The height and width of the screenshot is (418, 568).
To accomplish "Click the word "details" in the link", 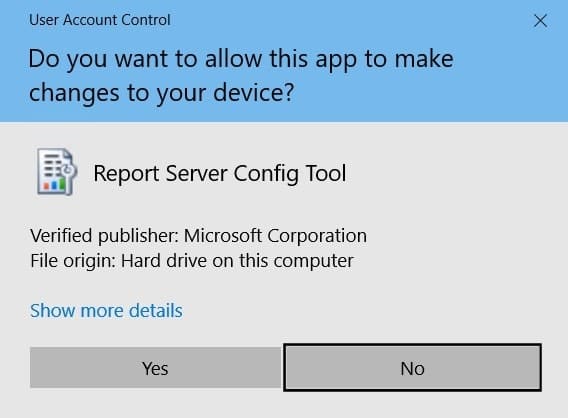I will click(156, 310).
